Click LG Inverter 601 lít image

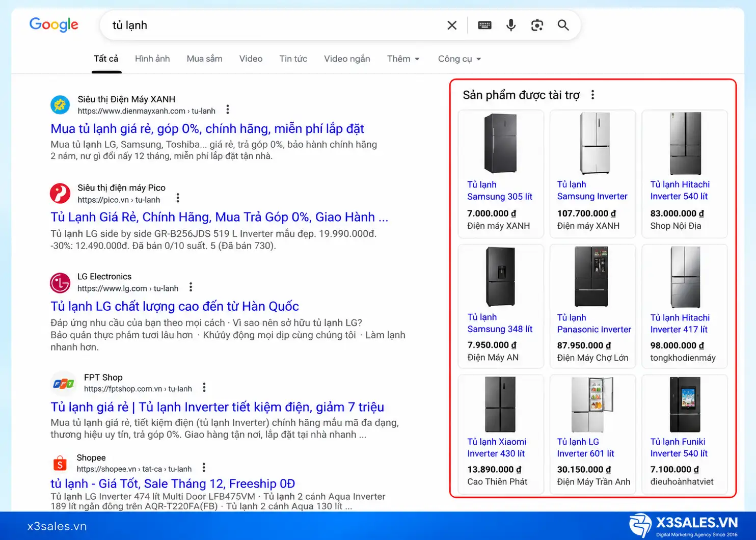coord(592,404)
